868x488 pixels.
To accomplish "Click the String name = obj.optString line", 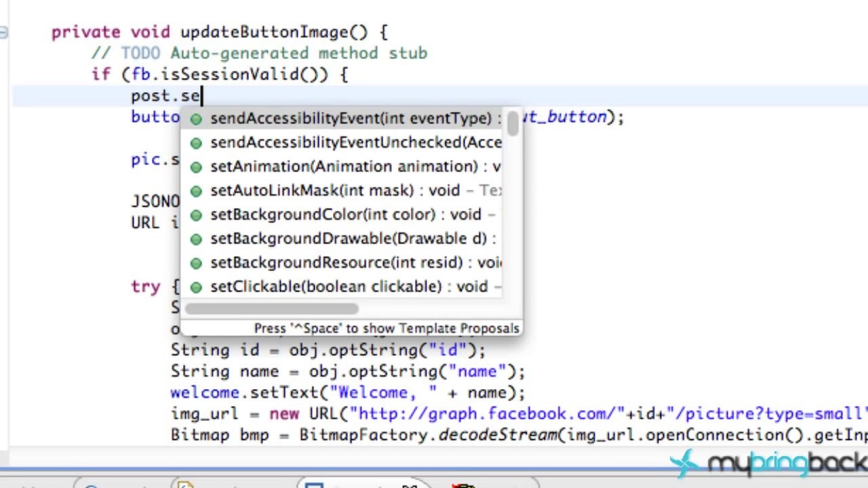I will [x=348, y=371].
